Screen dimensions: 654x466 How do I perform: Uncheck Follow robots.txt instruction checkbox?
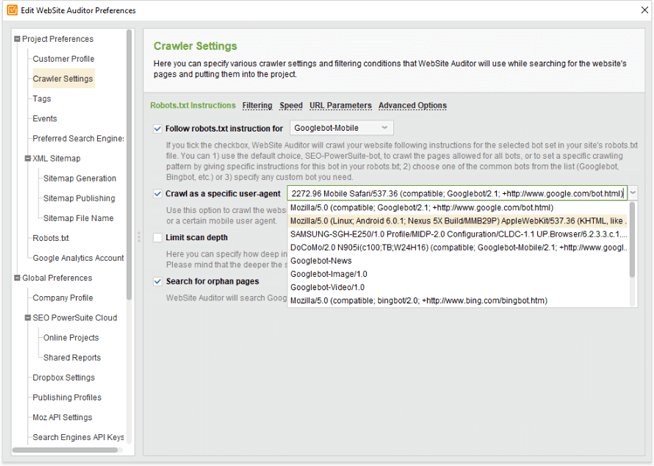158,128
